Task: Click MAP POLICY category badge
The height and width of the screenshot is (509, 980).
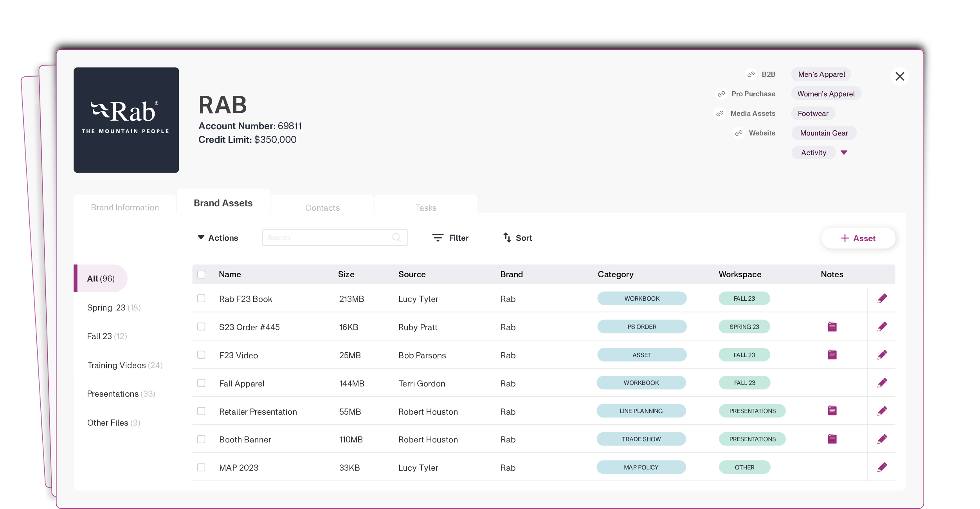Action: [641, 467]
